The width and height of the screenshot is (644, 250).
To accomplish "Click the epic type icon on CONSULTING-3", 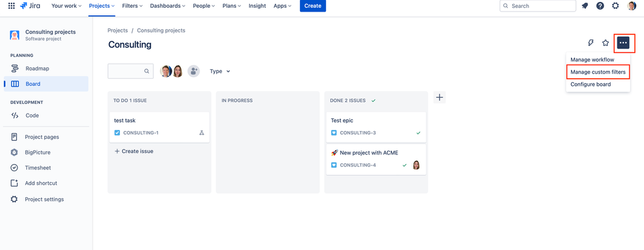I will coord(334,133).
